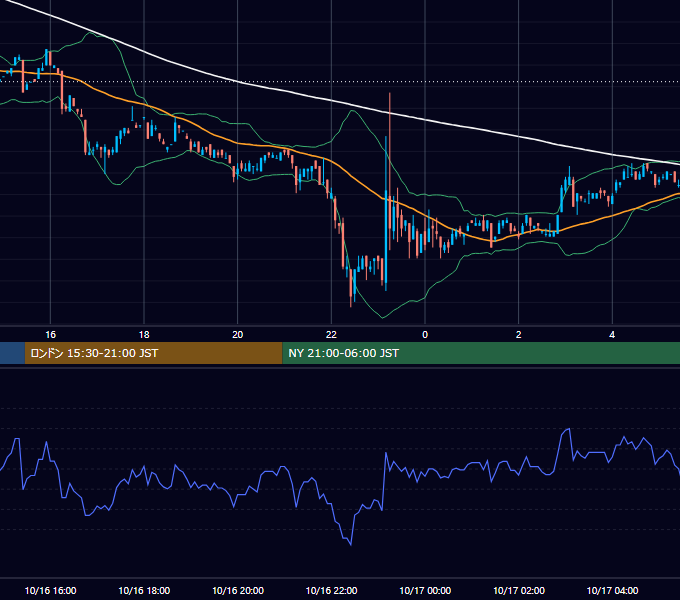
Task: Click the blue session segment before ロンドン
Action: click(x=12, y=353)
